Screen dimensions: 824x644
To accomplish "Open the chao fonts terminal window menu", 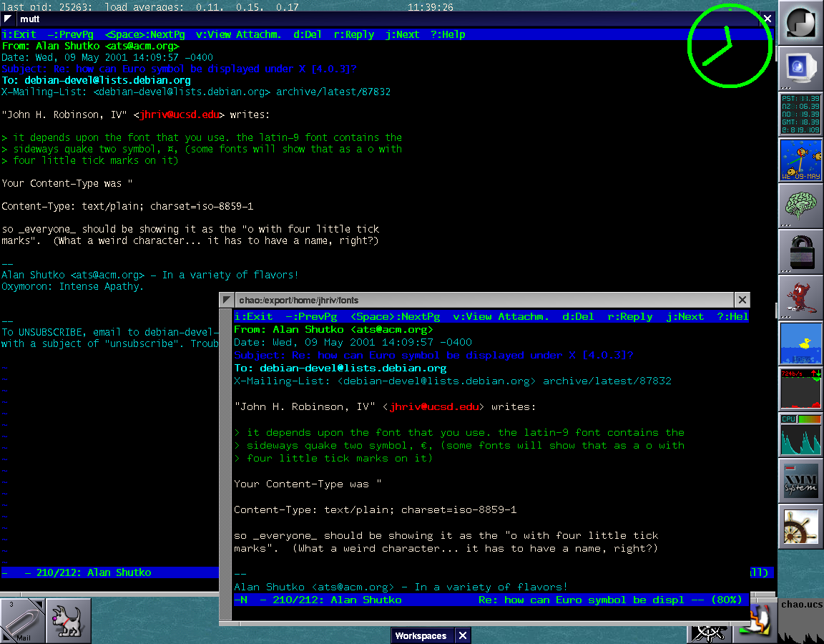I will (x=227, y=300).
